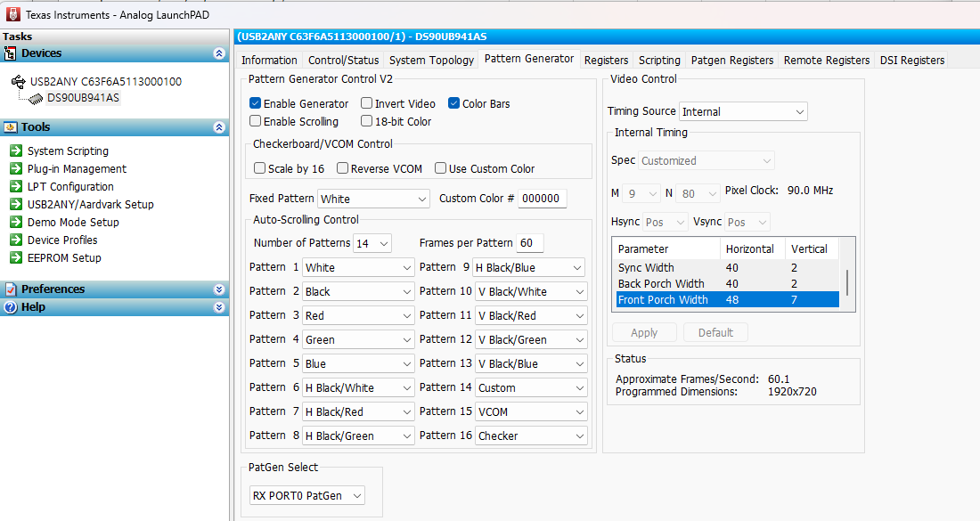Click the timing parameter table scrollbar

pos(847,282)
